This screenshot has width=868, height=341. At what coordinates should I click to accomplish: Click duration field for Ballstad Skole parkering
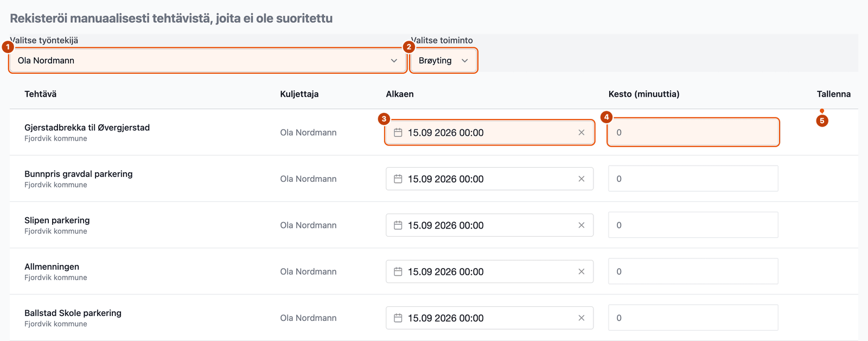coord(693,318)
